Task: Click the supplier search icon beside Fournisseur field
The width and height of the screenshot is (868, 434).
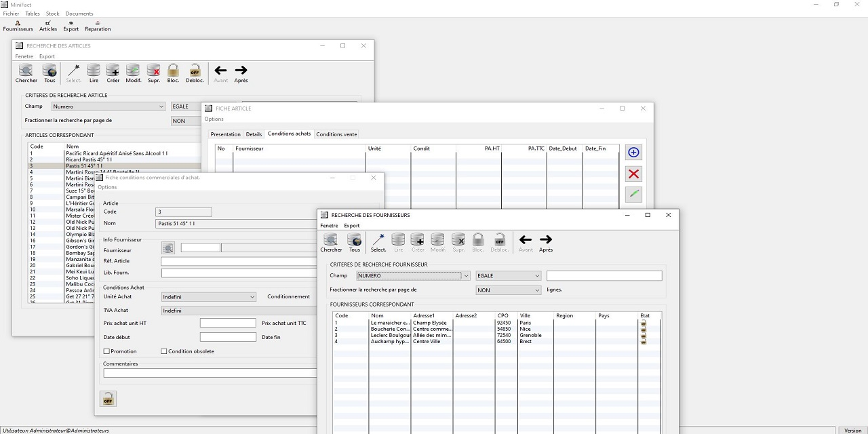Action: tap(168, 248)
